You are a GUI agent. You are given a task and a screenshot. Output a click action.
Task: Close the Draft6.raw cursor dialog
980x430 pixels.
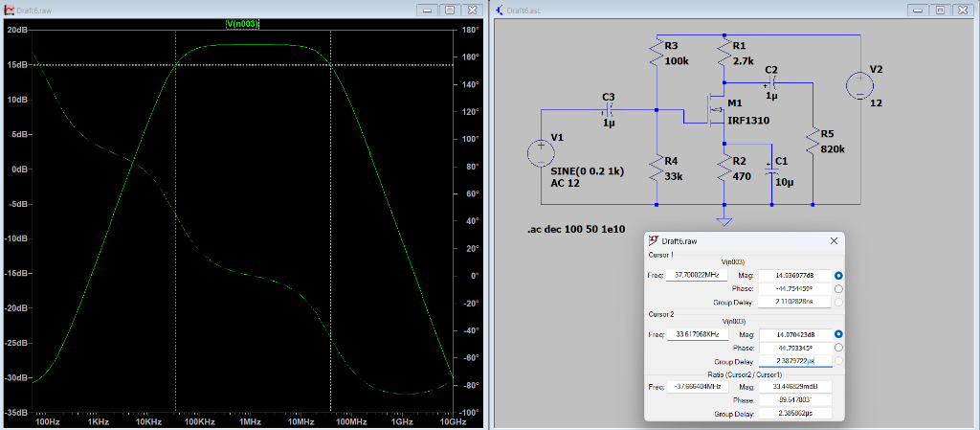(x=834, y=241)
